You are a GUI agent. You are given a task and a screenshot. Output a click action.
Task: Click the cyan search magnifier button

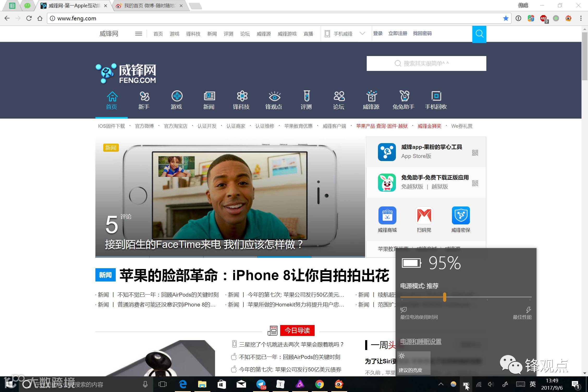[x=479, y=34]
